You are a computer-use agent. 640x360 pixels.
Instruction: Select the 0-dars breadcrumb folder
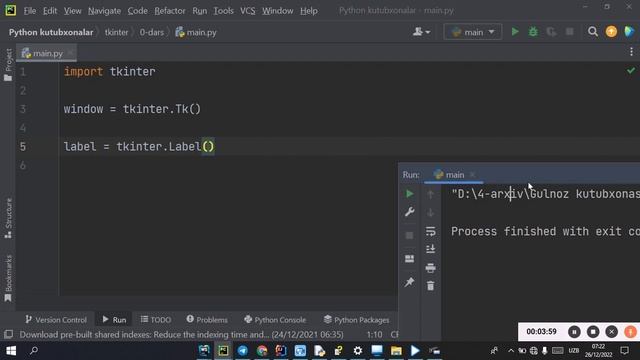(x=151, y=32)
